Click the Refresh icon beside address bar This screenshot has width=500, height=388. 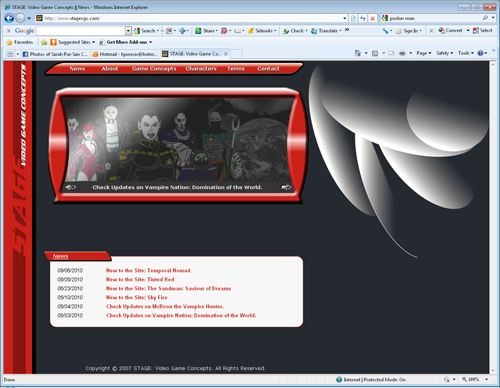(363, 18)
